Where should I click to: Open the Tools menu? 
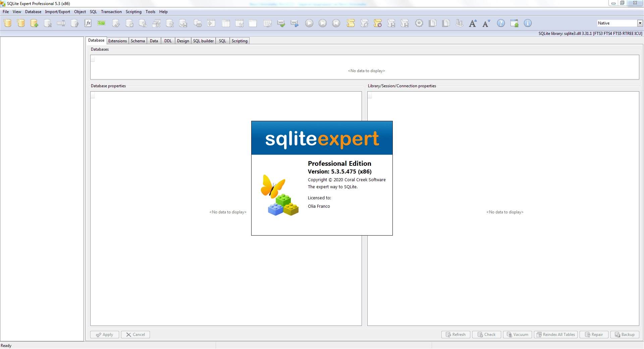(150, 12)
